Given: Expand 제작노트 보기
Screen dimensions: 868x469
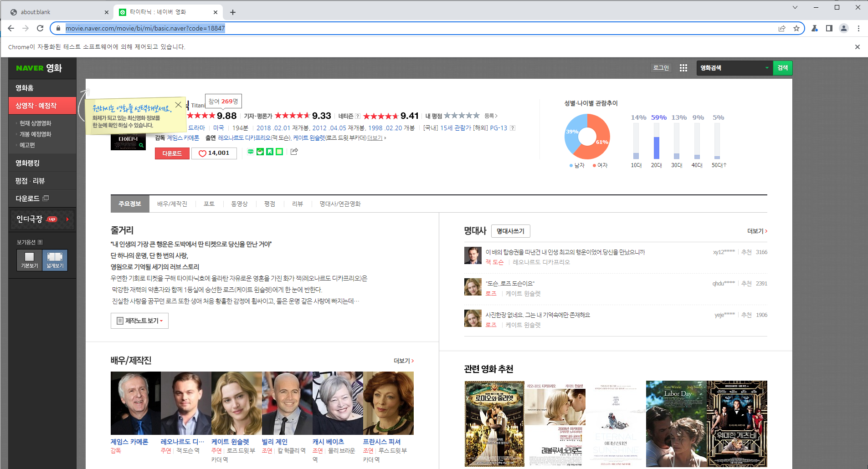Looking at the screenshot, I should click(x=139, y=321).
